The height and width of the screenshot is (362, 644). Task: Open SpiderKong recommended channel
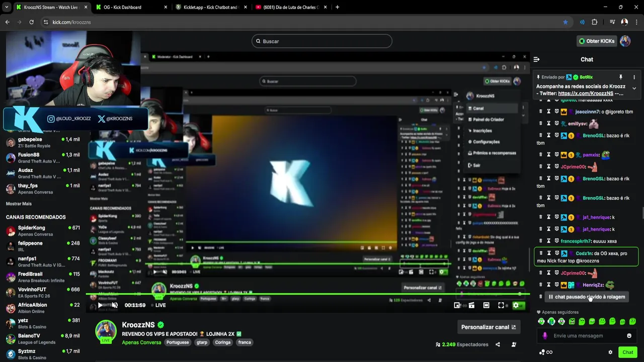click(x=43, y=231)
